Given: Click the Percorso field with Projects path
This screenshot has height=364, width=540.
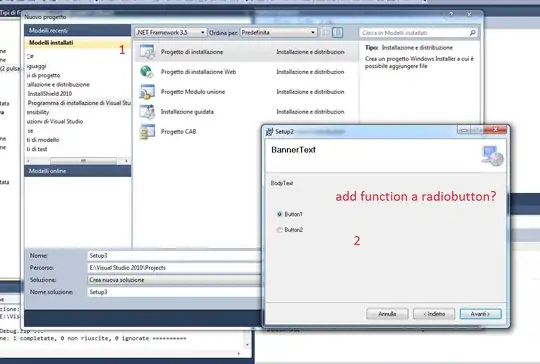Looking at the screenshot, I should click(x=174, y=268).
